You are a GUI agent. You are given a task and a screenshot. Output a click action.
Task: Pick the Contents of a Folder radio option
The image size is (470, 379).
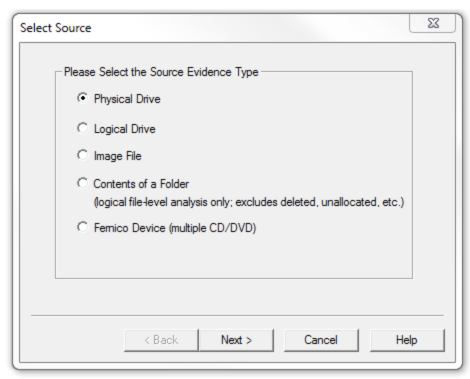coord(83,183)
